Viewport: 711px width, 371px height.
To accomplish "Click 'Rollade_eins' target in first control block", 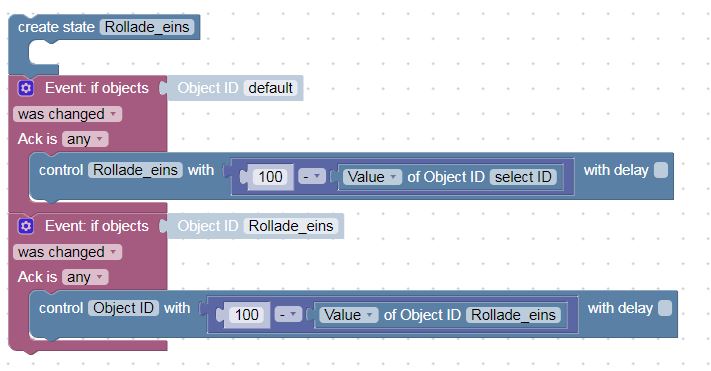I will tap(136, 170).
